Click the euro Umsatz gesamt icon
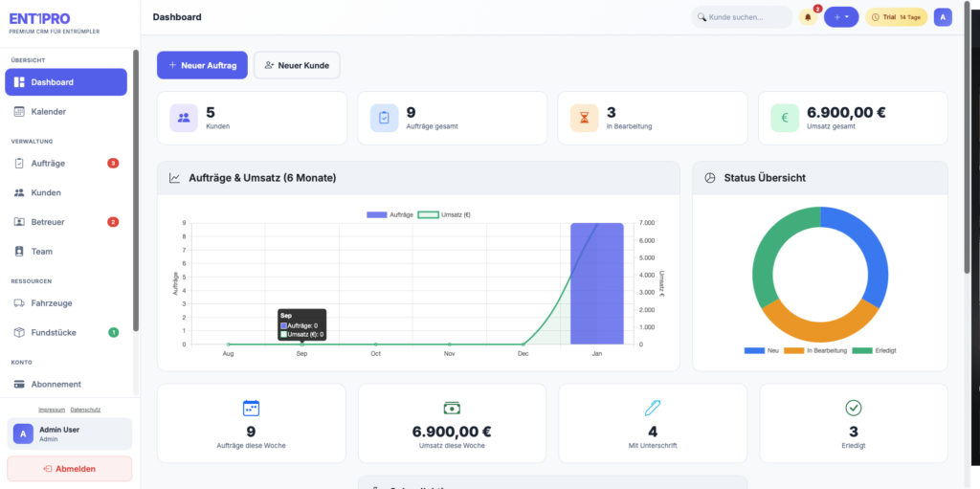 pos(785,118)
